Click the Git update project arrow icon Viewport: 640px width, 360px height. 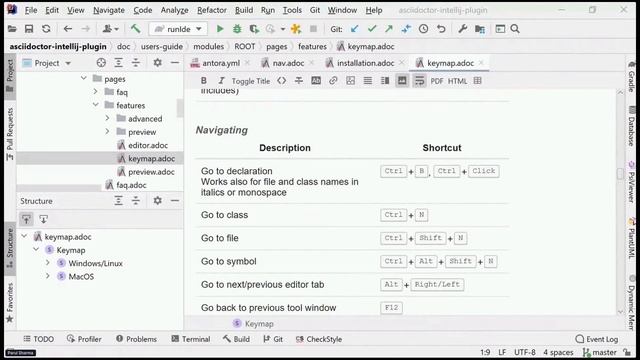(354, 29)
